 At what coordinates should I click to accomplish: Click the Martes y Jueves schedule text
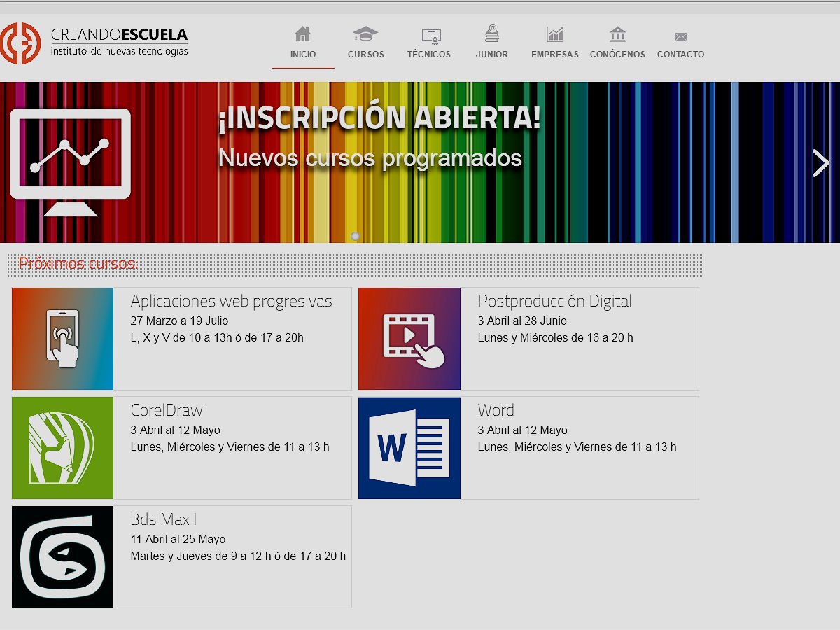(x=238, y=556)
